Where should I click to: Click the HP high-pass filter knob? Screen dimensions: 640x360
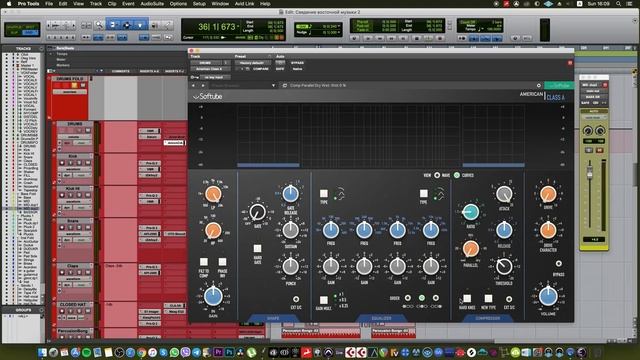pos(213,230)
